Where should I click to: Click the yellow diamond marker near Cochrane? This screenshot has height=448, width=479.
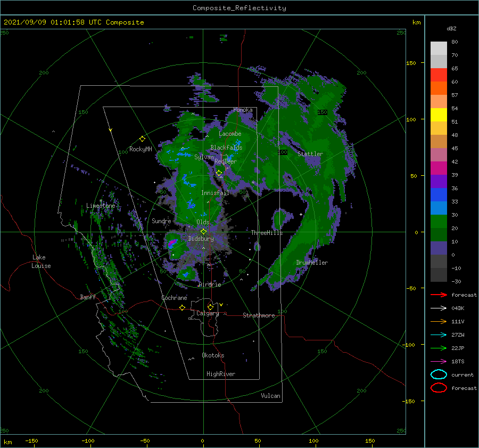click(x=182, y=307)
